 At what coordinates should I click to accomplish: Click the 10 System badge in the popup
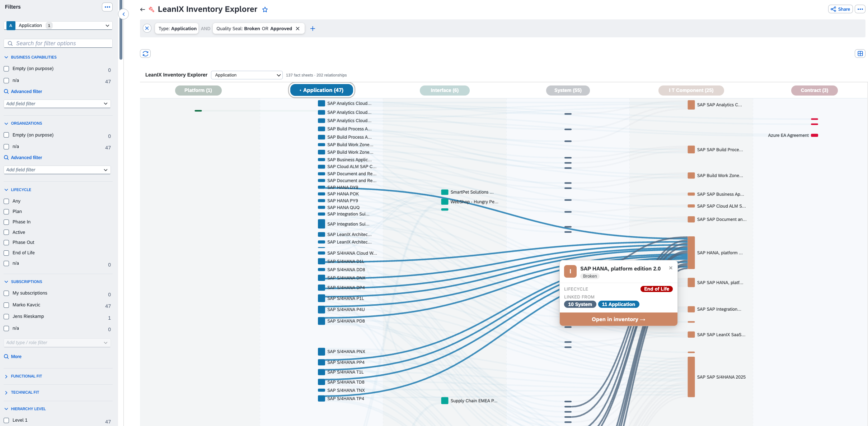point(580,304)
